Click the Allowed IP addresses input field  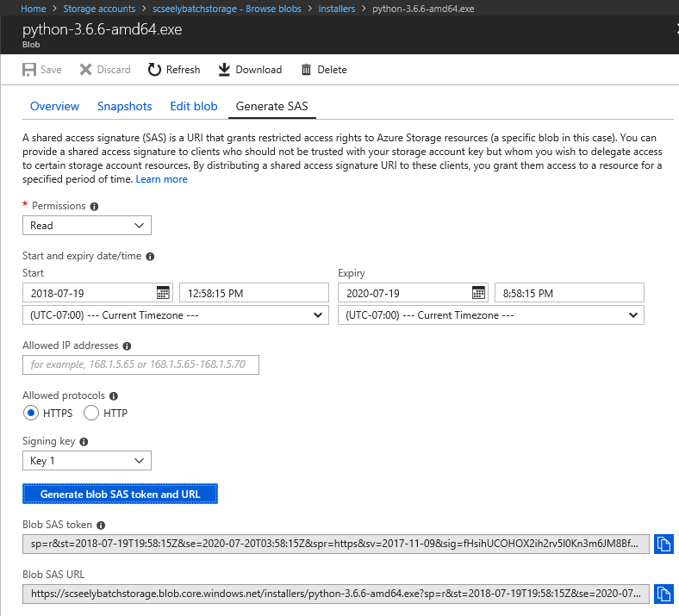140,365
